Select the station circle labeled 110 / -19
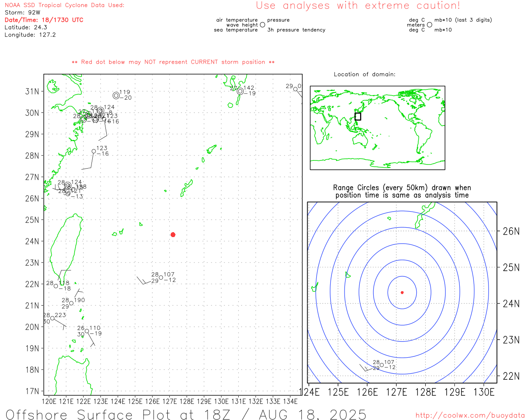The width and height of the screenshot is (525, 420). click(x=87, y=331)
